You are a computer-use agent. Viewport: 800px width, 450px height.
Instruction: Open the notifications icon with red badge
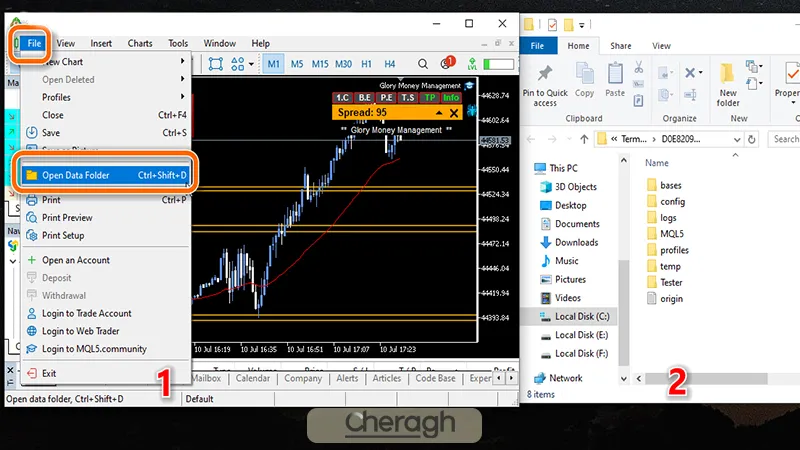tap(447, 64)
